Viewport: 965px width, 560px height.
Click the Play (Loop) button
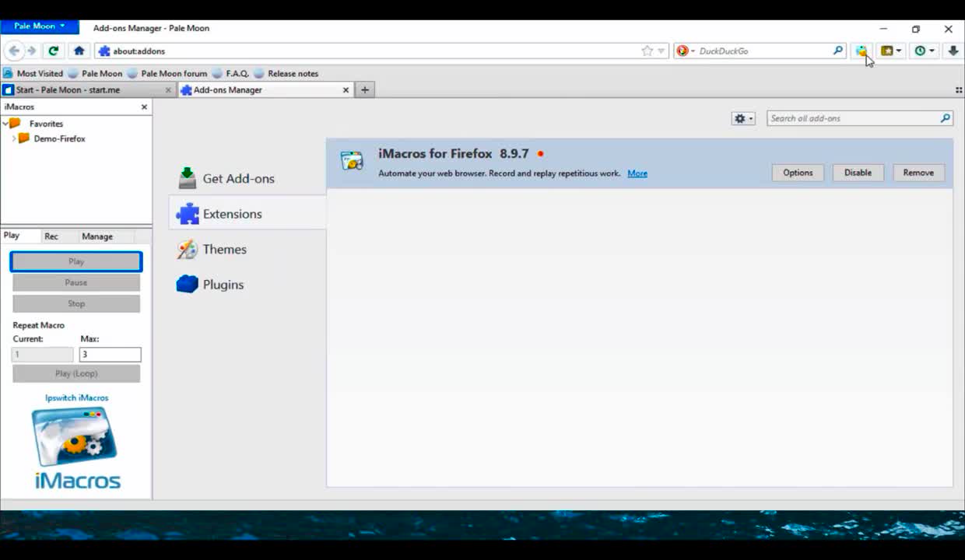[x=76, y=373]
